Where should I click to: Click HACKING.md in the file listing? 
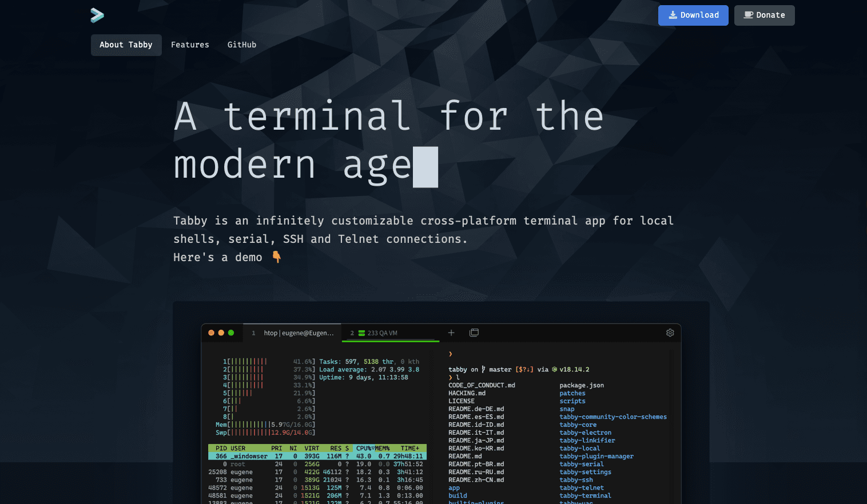(467, 394)
